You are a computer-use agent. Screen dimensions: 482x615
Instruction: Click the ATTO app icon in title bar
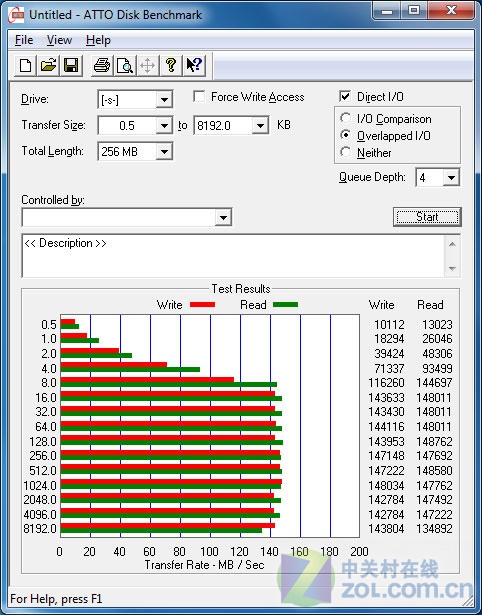click(16, 15)
